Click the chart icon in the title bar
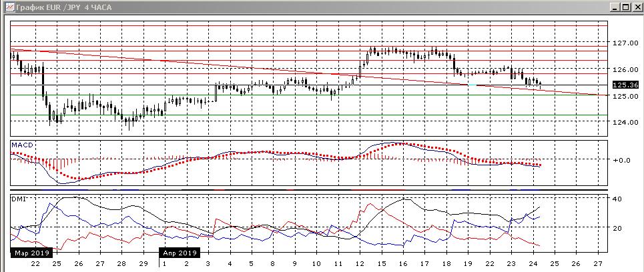Screen dimensions: 644x272 [7, 7]
